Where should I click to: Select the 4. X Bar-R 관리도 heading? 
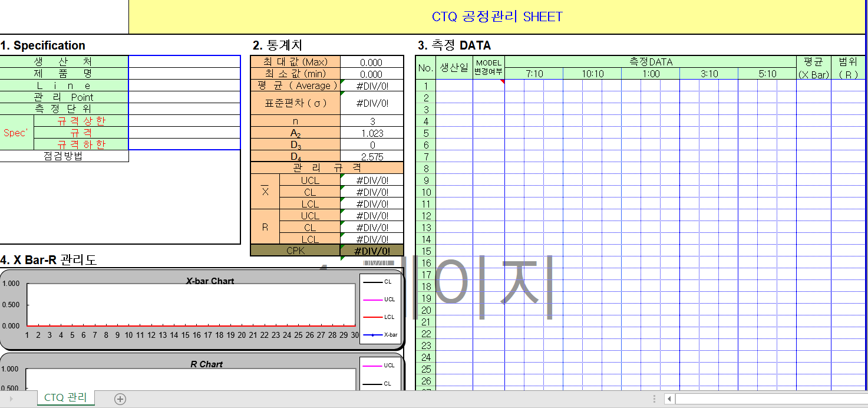(48, 259)
